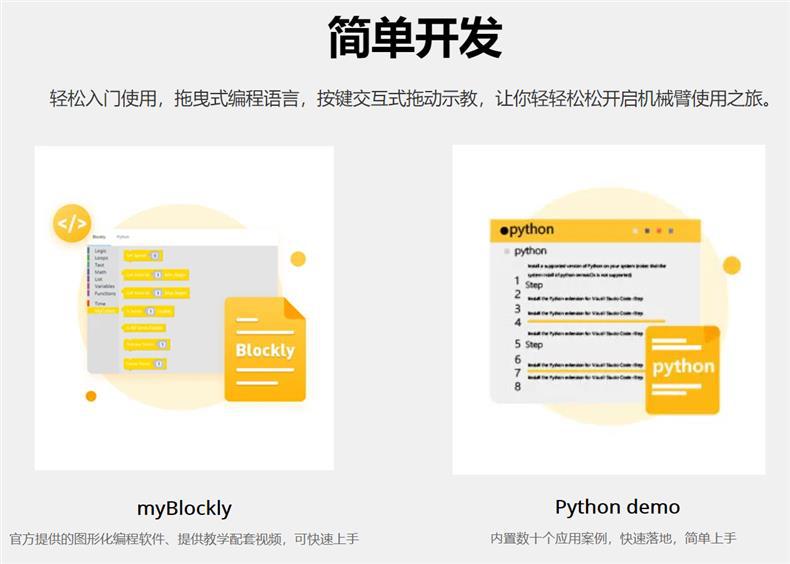
Task: Click the description 内置数十个应用案例
Action: coord(613,538)
